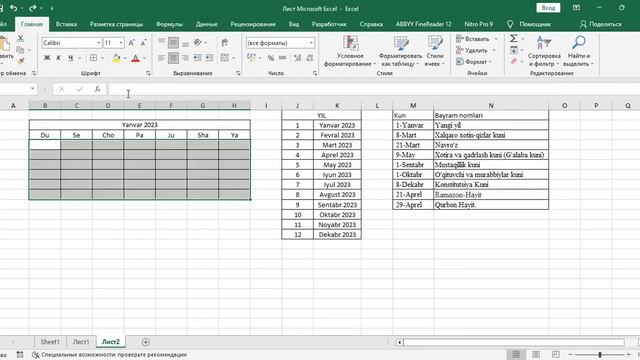
Task: Open Стили ячеек gallery
Action: (435, 51)
